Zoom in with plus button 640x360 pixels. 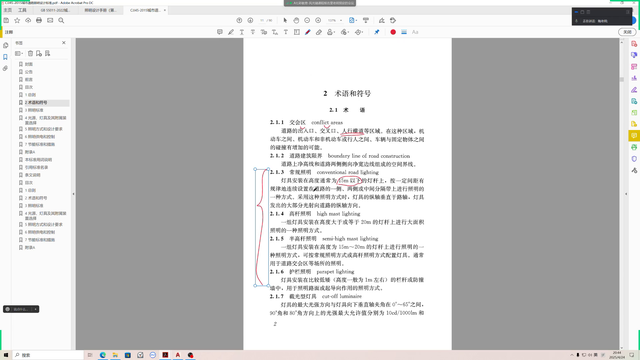pyautogui.click(x=318, y=20)
